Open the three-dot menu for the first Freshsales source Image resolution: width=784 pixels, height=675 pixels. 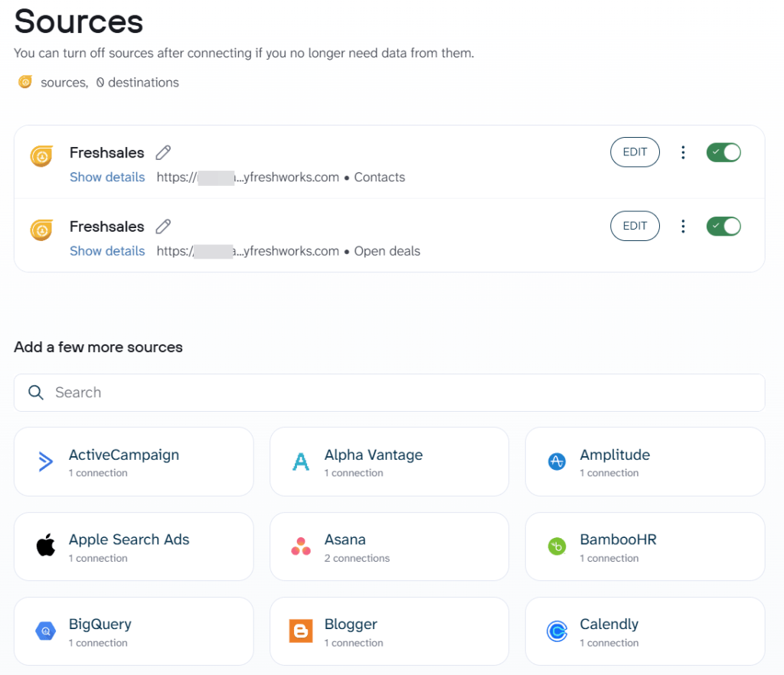[x=683, y=152]
